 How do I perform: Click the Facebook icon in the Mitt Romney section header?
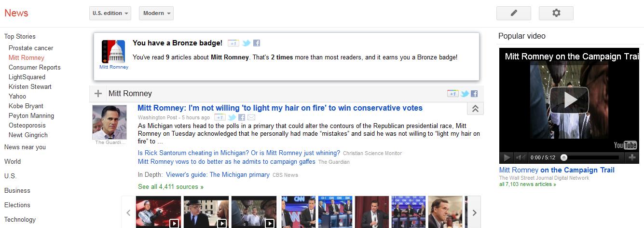pyautogui.click(x=474, y=94)
